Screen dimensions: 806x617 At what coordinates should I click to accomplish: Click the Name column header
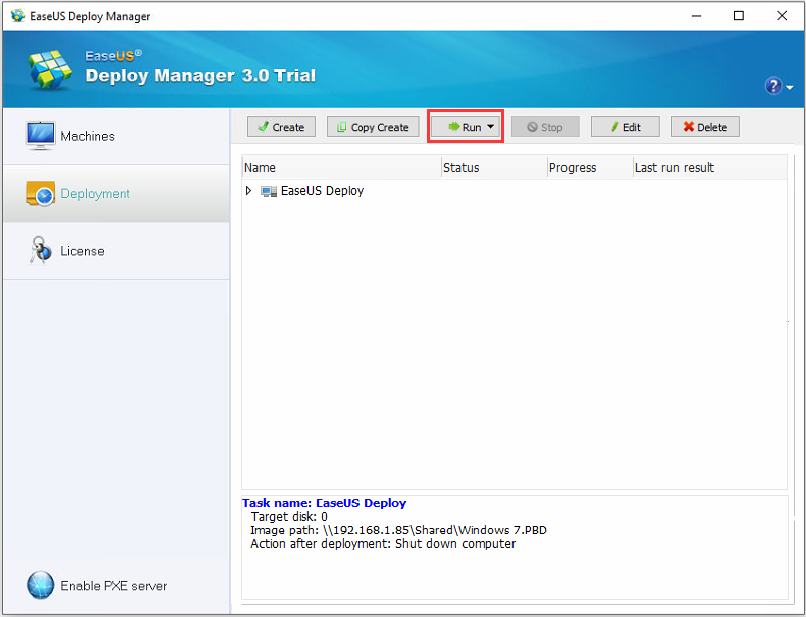point(341,168)
